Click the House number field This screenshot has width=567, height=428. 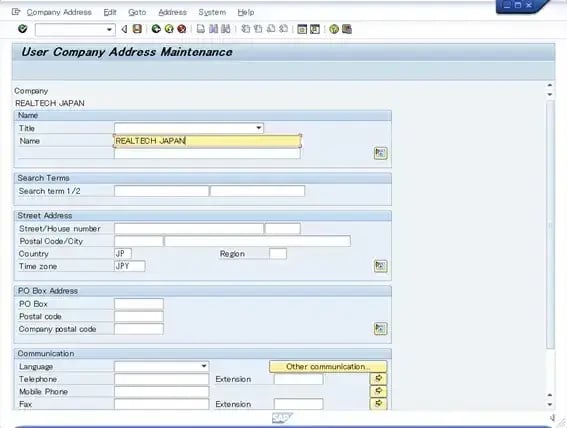(x=282, y=228)
